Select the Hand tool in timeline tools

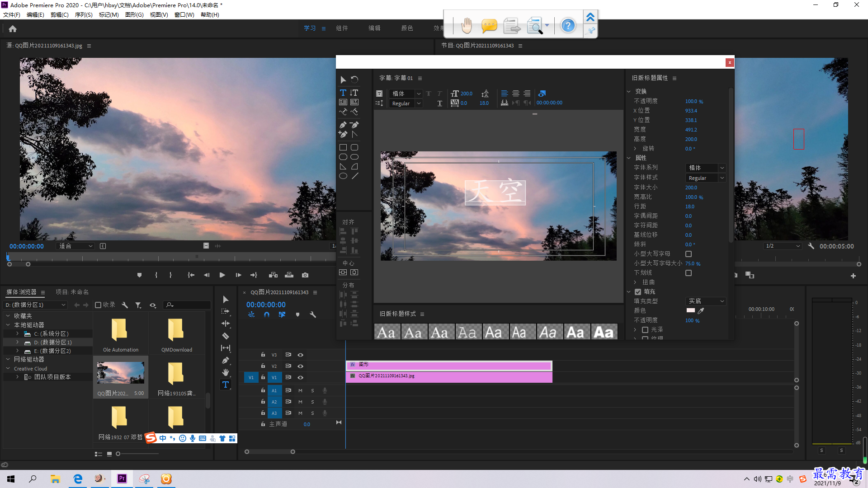(x=226, y=372)
